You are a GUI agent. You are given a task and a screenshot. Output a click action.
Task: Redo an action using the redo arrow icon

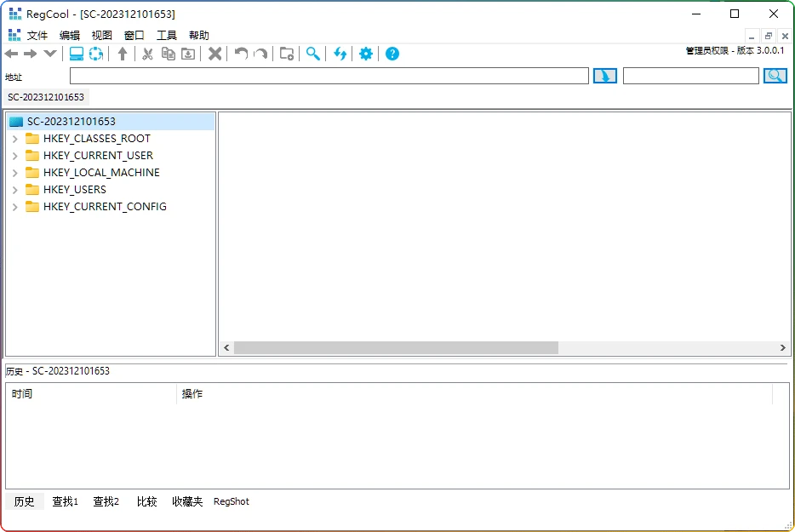coord(260,53)
